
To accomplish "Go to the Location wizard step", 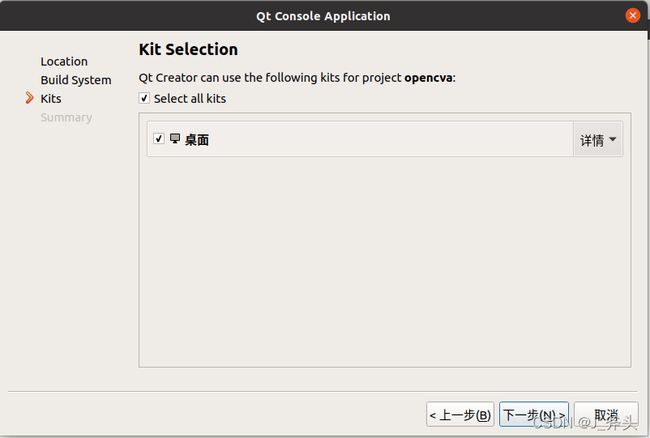I will (64, 61).
